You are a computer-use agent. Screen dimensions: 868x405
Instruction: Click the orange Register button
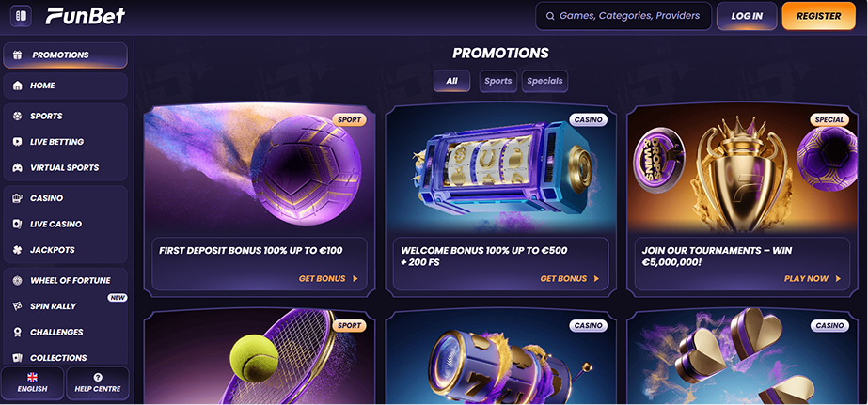pyautogui.click(x=818, y=16)
